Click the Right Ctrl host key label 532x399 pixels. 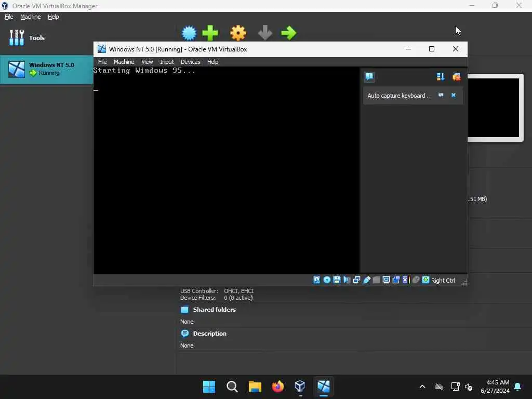[x=443, y=280]
